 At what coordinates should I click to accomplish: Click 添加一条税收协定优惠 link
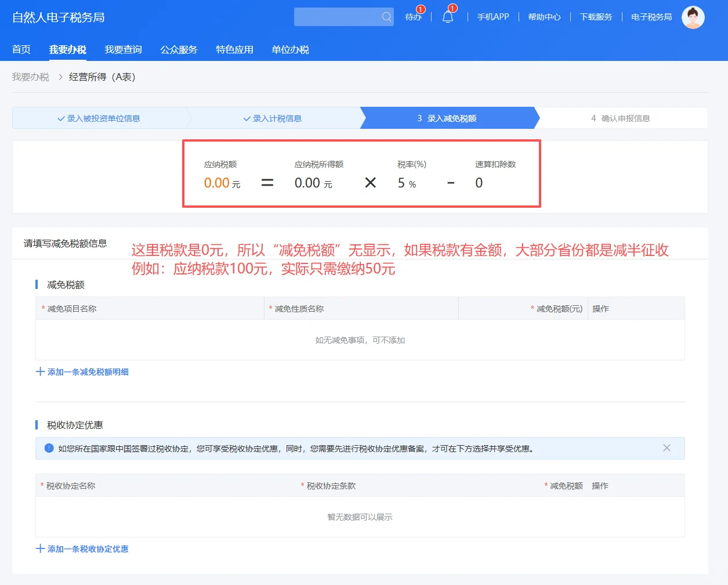(x=83, y=548)
